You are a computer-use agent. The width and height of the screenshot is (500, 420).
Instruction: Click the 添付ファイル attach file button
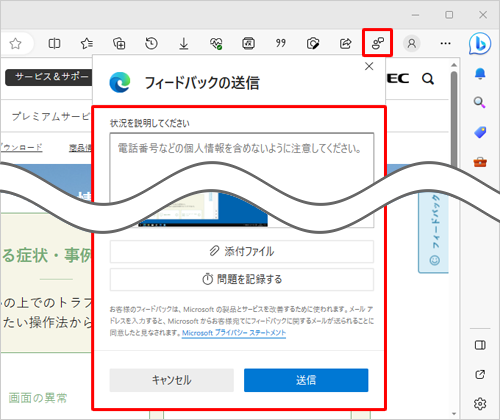pyautogui.click(x=242, y=251)
